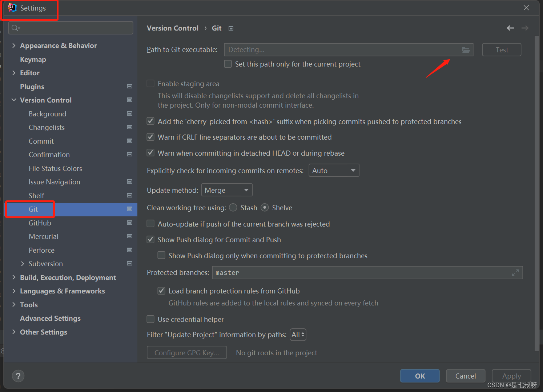543x392 pixels.
Task: Click the Version Control breadcrumb link
Action: [x=173, y=28]
